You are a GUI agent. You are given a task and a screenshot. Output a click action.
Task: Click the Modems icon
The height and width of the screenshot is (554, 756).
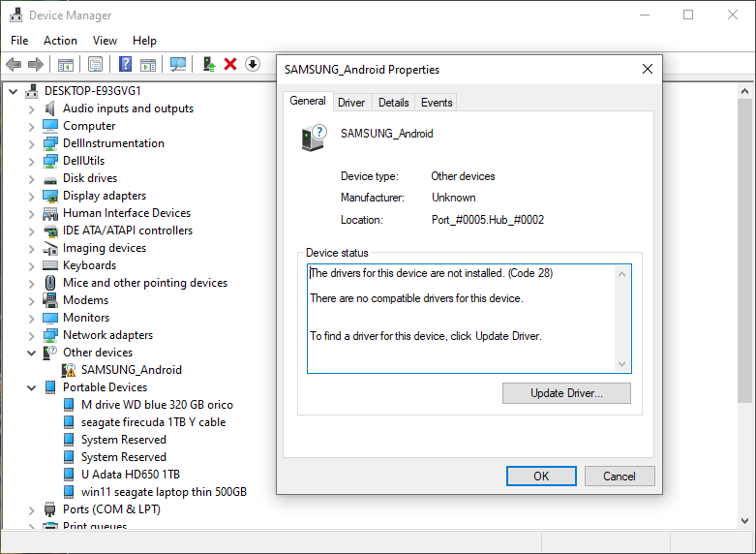pos(50,300)
